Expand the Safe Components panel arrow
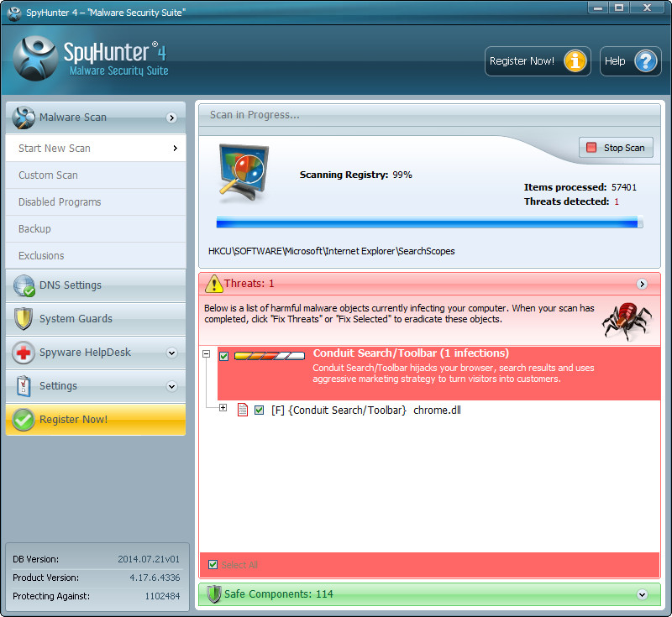This screenshot has height=617, width=672. tap(642, 594)
